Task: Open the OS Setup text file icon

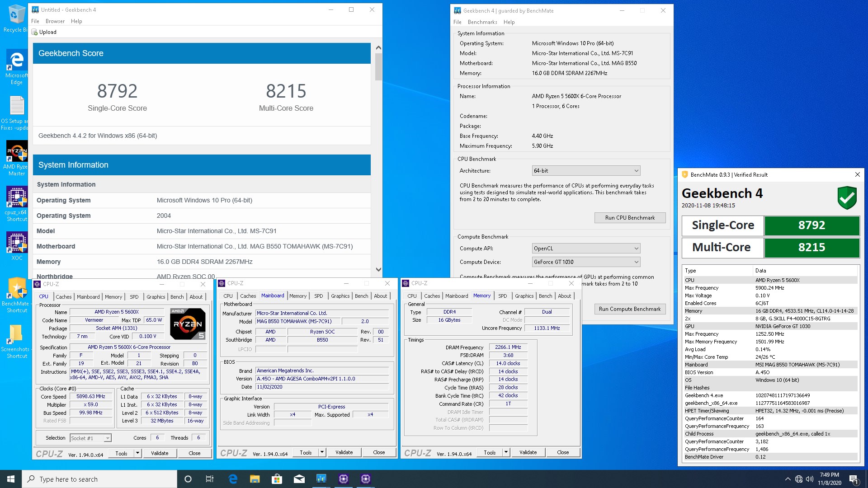Action: (16, 113)
